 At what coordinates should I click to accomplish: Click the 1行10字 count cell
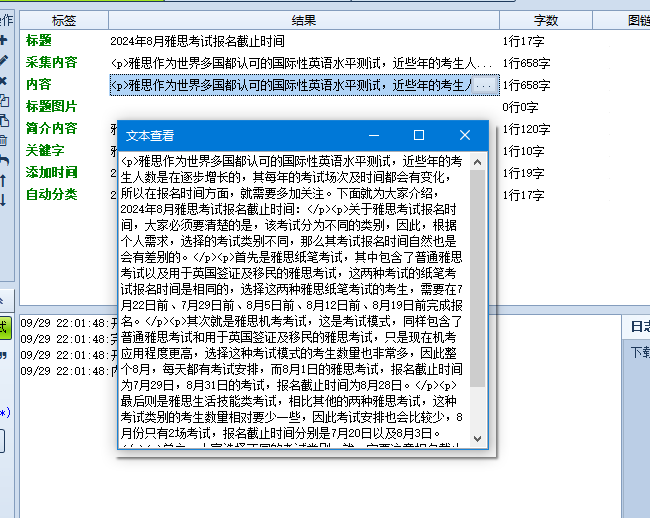523,151
